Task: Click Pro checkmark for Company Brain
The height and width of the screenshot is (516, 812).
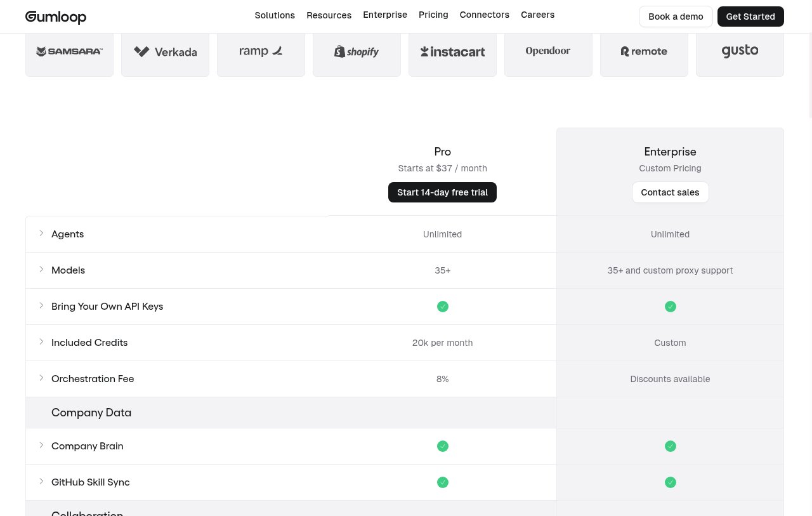Action: pos(443,446)
